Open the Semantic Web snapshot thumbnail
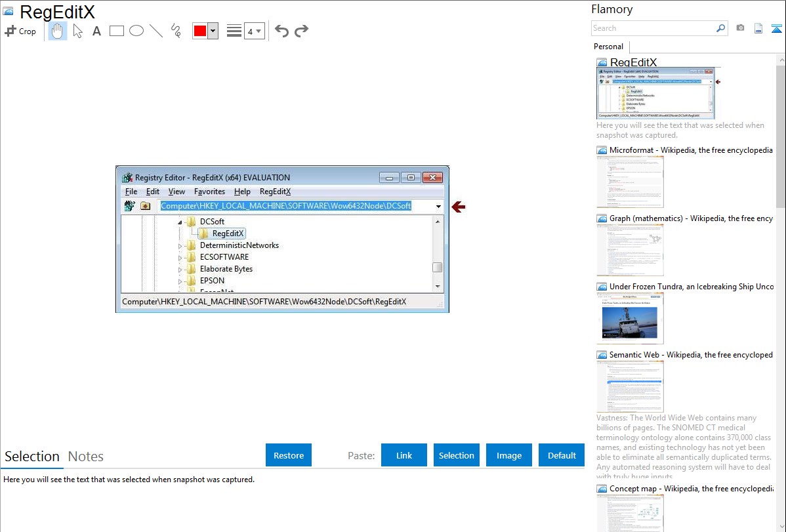The height and width of the screenshot is (532, 786). click(630, 386)
